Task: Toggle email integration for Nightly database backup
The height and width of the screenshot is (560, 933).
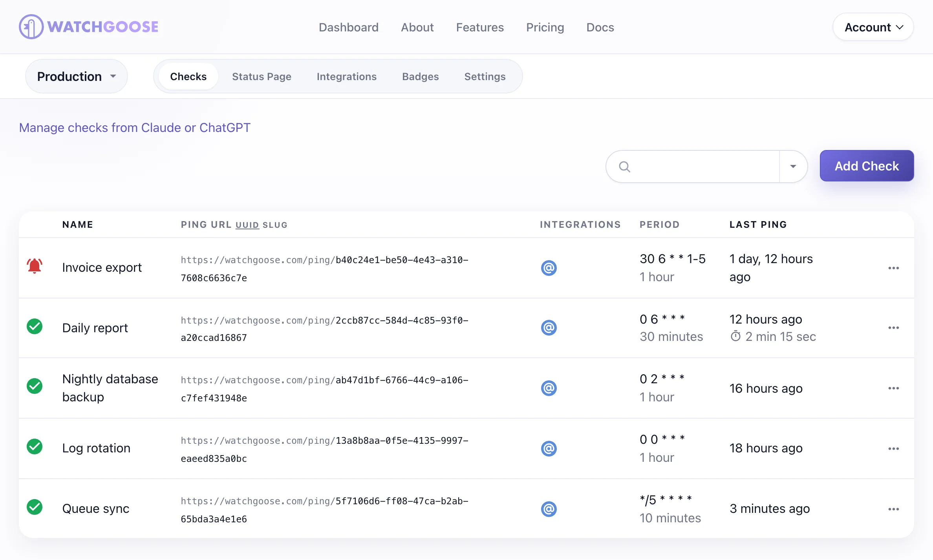Action: [549, 388]
